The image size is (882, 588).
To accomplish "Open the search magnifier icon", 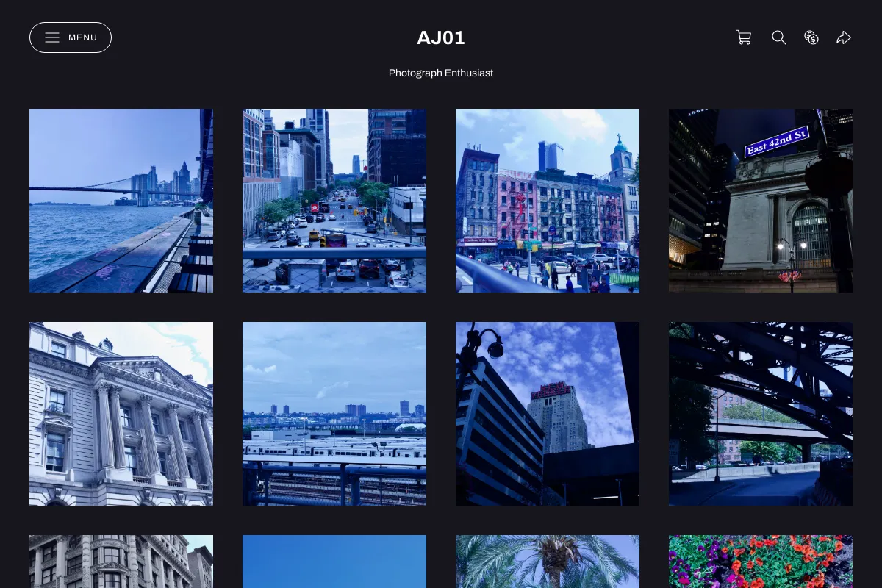I will pos(779,37).
